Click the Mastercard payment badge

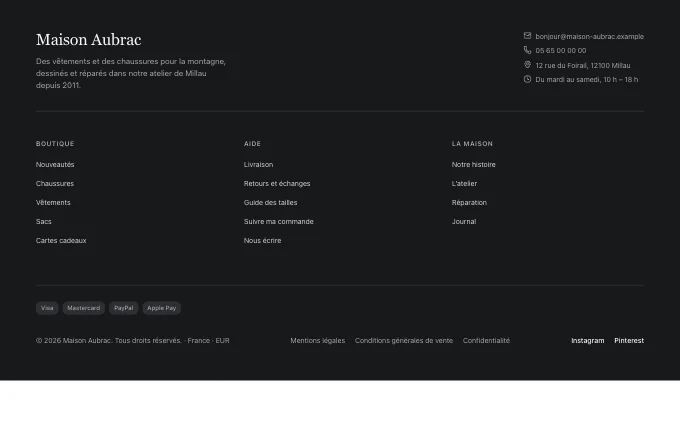[x=83, y=308]
